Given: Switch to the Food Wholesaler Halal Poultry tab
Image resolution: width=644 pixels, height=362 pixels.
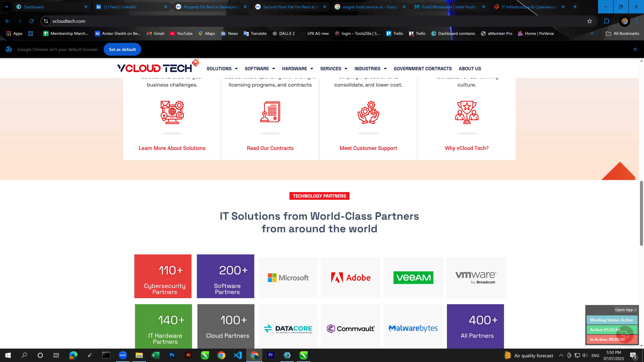Looking at the screenshot, I should [450, 7].
